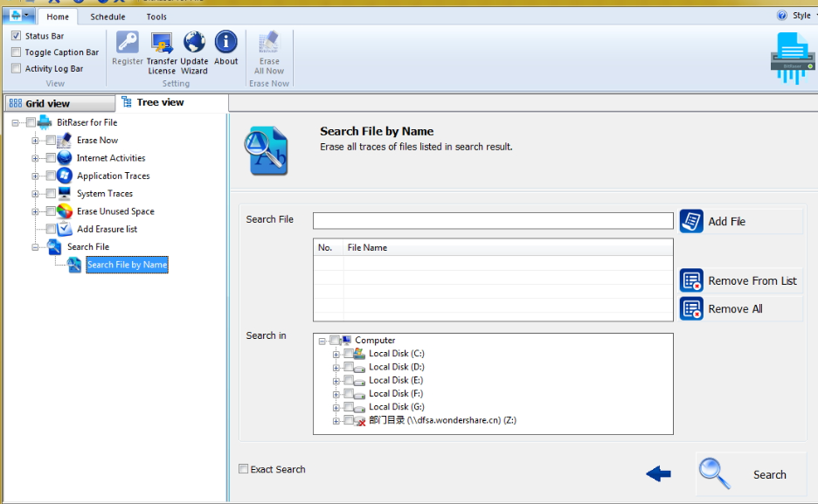Expand the Internet Activities tree node
818x504 pixels.
(36, 158)
